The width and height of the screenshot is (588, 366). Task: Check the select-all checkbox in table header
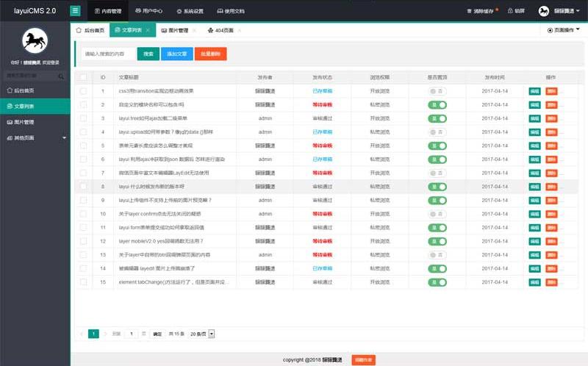83,77
